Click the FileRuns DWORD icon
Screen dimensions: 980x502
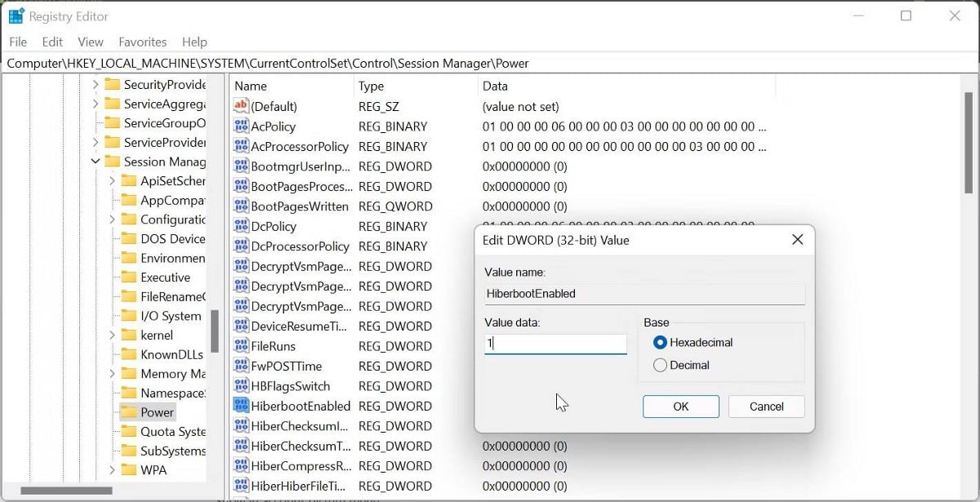241,345
